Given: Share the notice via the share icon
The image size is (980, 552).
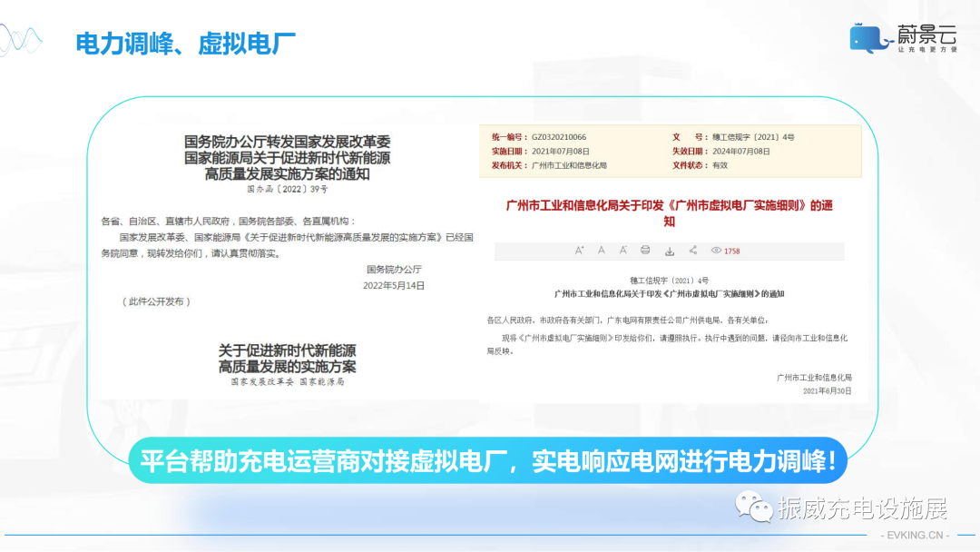Looking at the screenshot, I should (x=693, y=250).
